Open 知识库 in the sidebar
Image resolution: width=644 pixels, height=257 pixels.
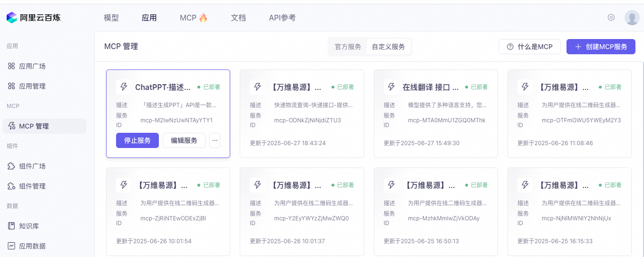45,226
